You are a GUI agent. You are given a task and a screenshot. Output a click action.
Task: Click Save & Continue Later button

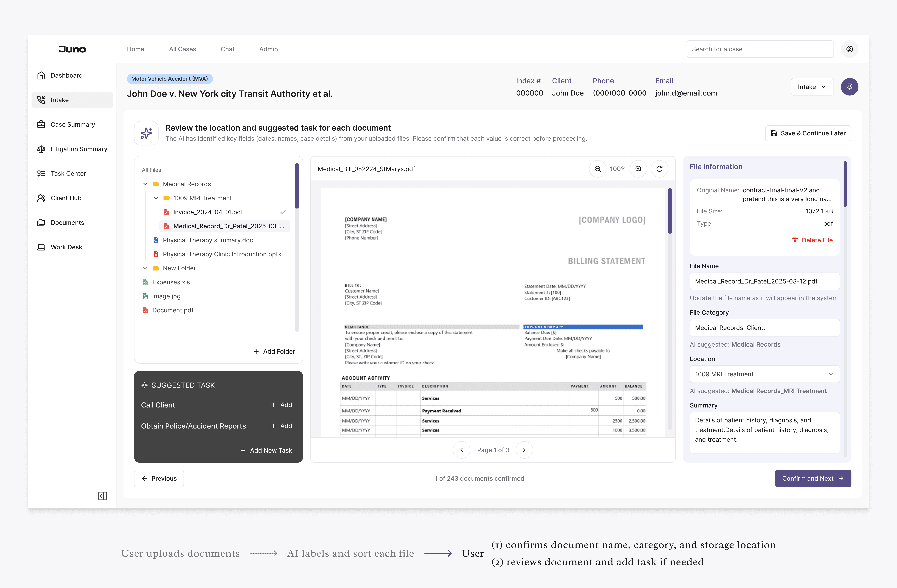[808, 133]
